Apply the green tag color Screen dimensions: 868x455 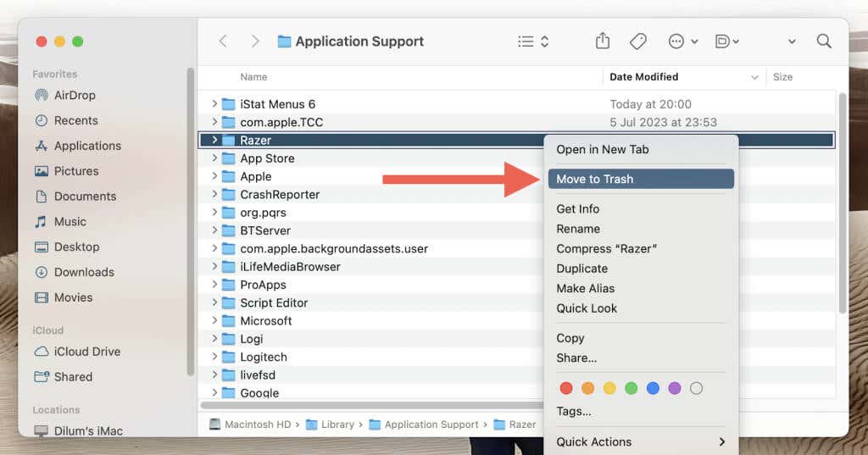coord(631,388)
